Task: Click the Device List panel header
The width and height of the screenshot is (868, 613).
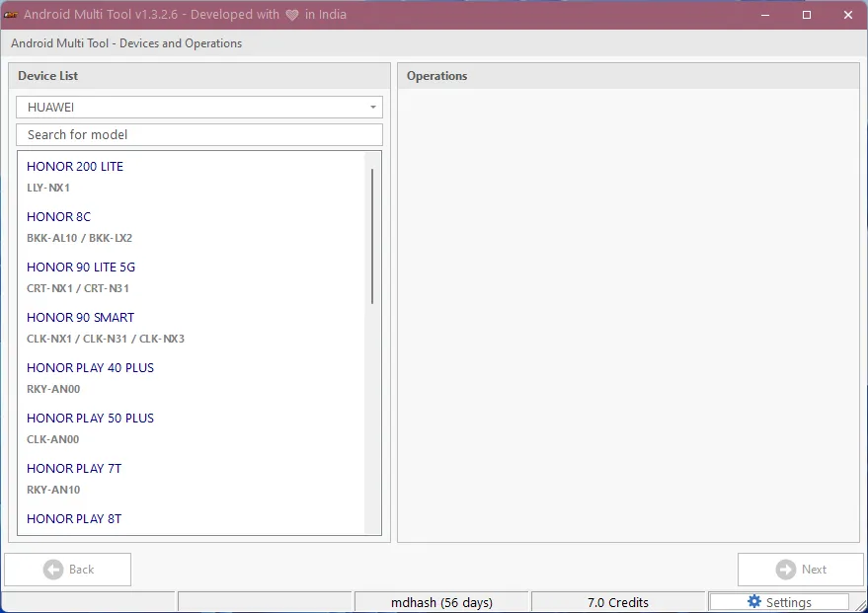Action: coord(199,76)
